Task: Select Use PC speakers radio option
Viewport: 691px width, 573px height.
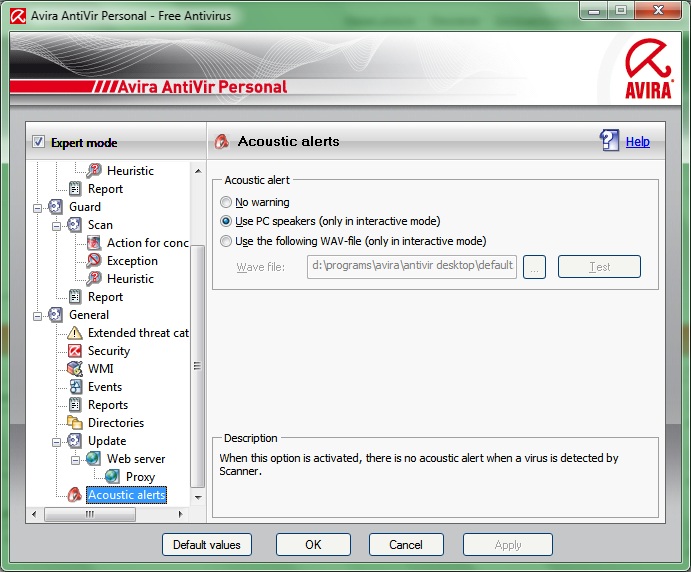Action: click(226, 221)
